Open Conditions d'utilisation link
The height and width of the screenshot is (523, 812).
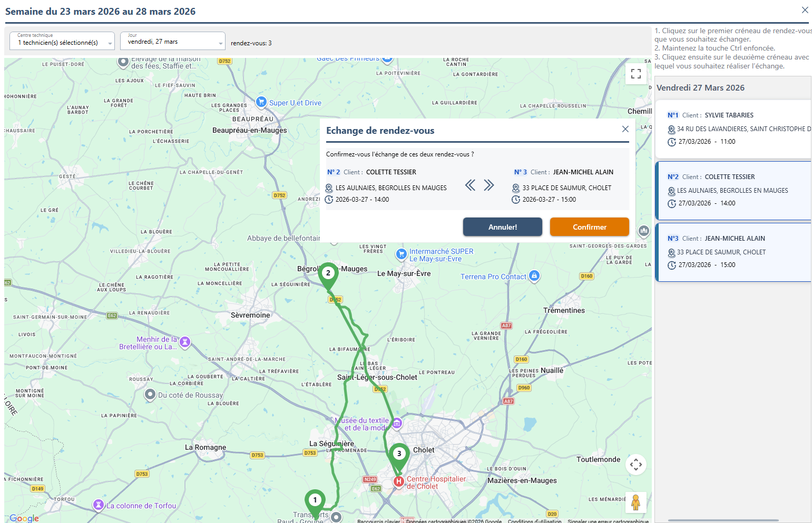[535, 521]
